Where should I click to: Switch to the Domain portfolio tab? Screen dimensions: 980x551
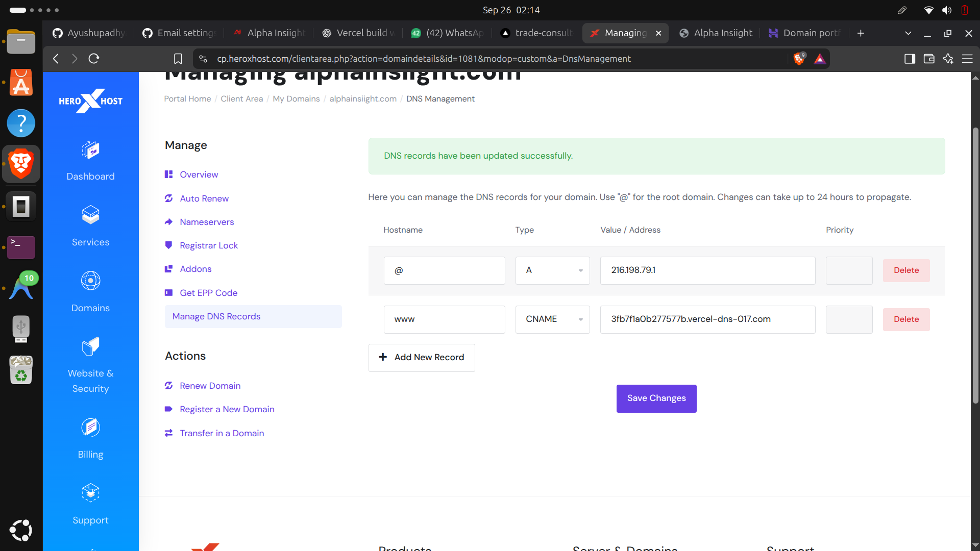point(805,33)
